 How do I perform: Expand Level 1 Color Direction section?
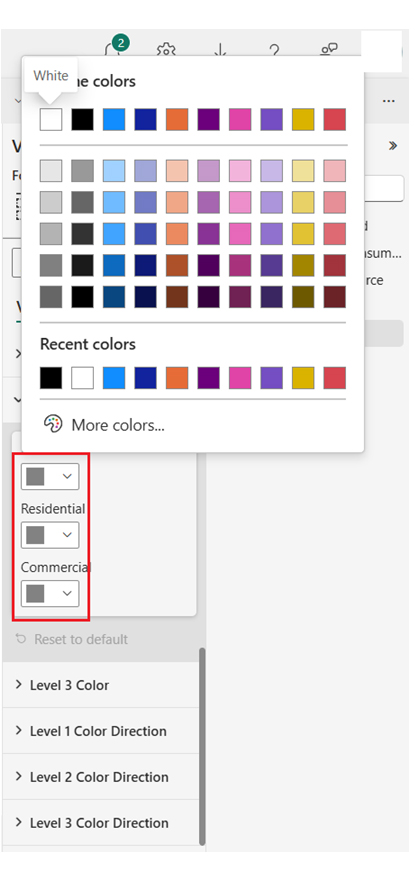pyautogui.click(x=101, y=731)
